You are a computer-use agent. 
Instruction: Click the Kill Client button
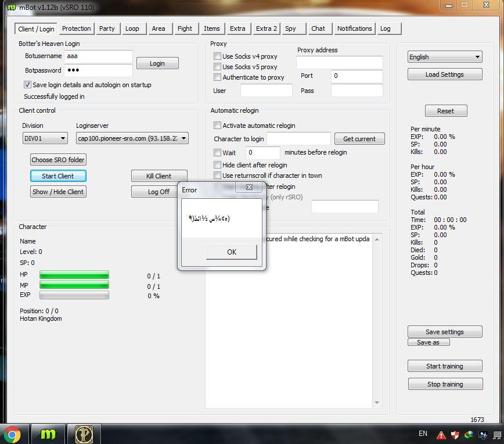point(159,176)
